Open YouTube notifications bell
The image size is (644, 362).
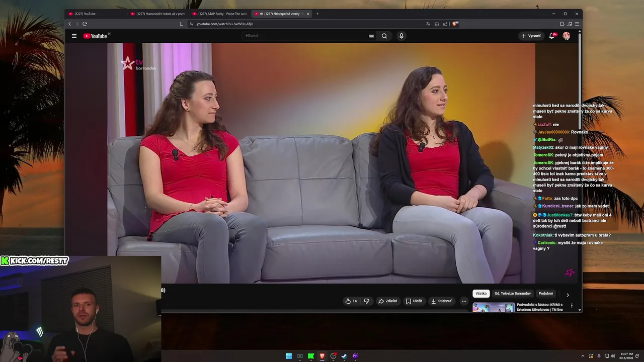552,36
